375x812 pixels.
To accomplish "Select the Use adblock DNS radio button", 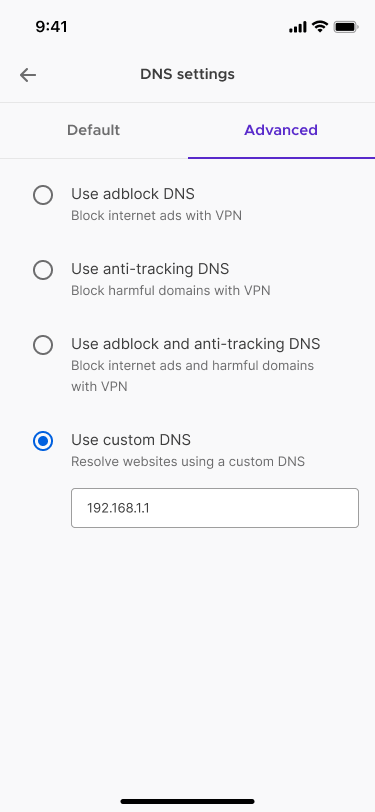I will [x=43, y=195].
